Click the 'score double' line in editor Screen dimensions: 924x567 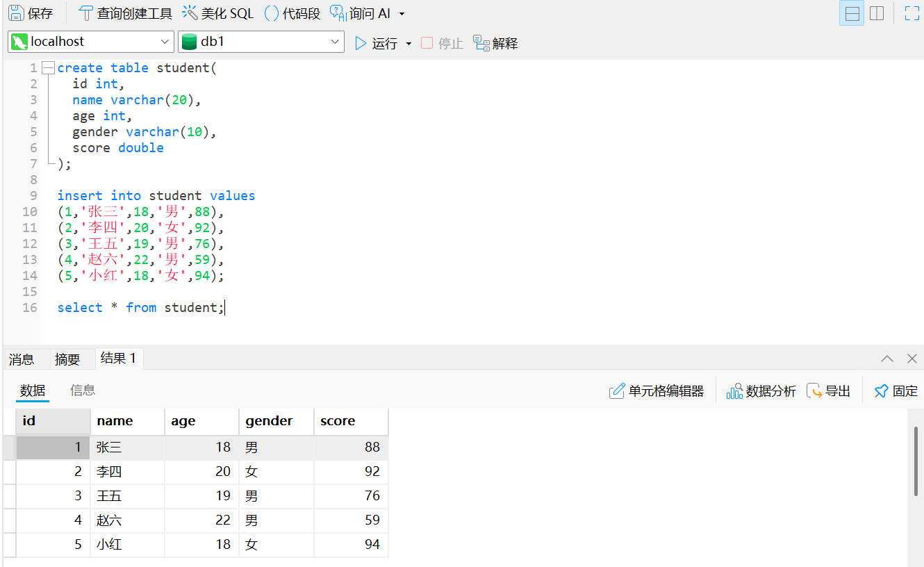coord(118,148)
